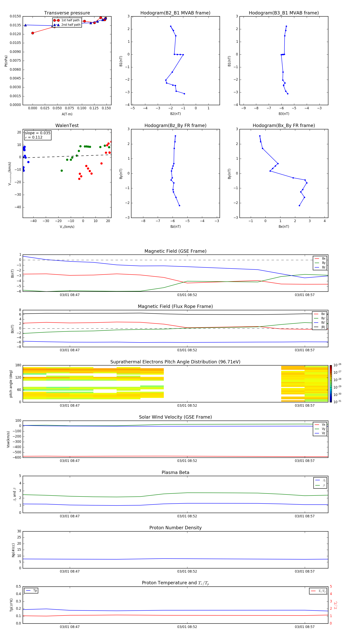Viewport: 351px width, 644px height.
Task: Click the 'Tp' legend entry in Proton Temperature plot
Action: [31, 591]
